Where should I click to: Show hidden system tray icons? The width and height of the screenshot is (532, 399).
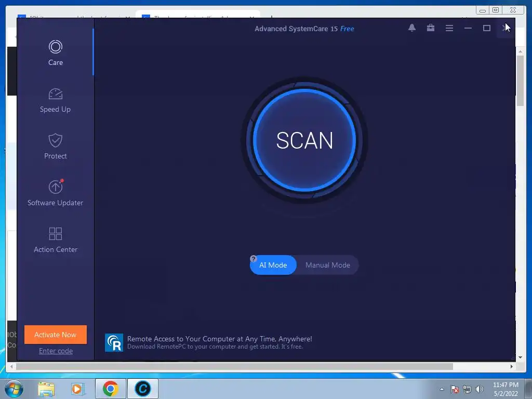(x=442, y=389)
